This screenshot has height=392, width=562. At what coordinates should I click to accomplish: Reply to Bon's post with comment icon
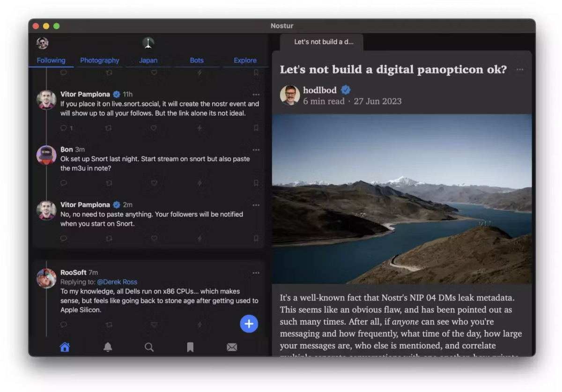pos(64,183)
